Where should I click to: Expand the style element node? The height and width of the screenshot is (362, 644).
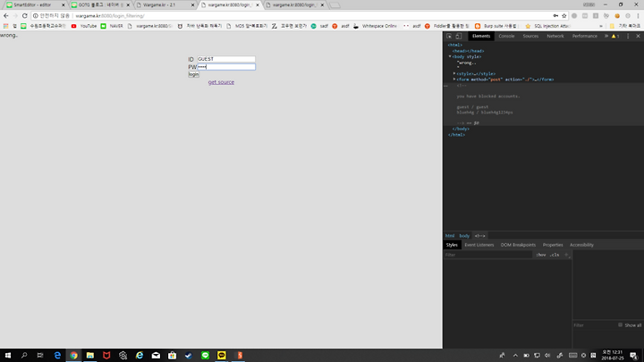coord(454,73)
